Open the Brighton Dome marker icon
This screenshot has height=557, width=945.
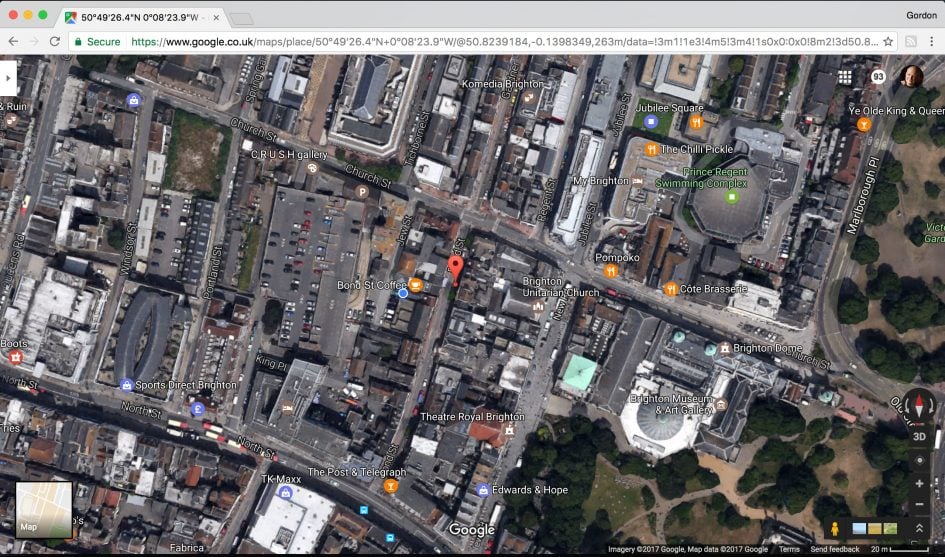tap(725, 348)
